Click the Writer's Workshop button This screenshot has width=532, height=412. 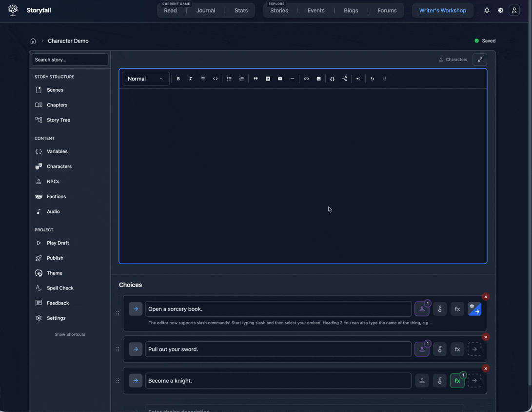coord(442,10)
